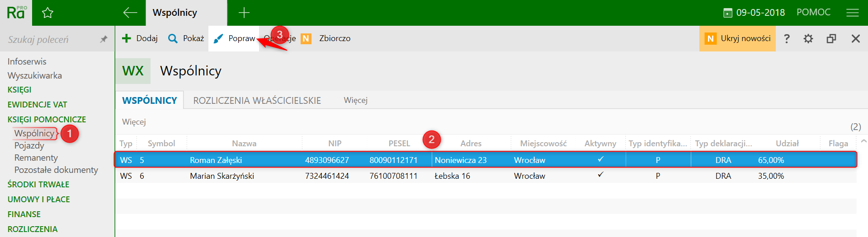Focus the Szukaj poleceń search field
868x237 pixels.
tap(50, 39)
